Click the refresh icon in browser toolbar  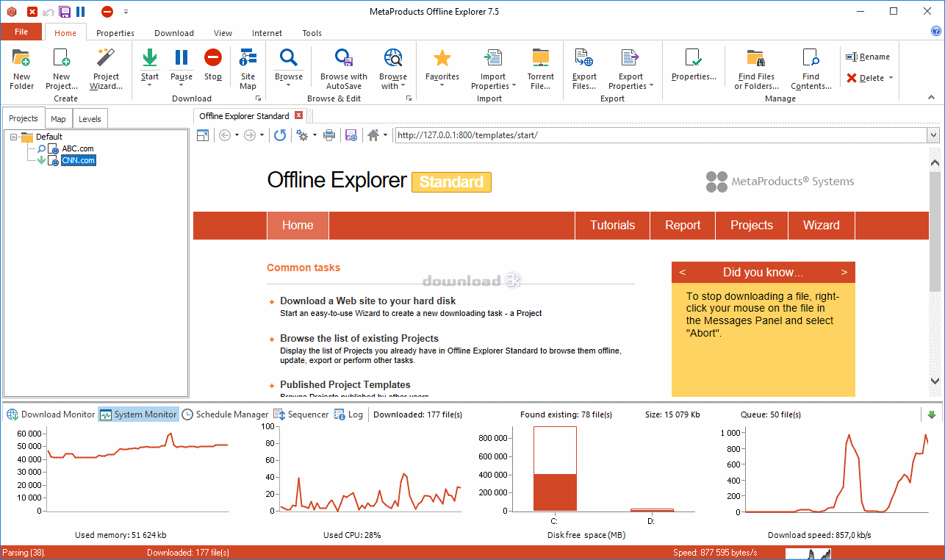click(x=280, y=135)
